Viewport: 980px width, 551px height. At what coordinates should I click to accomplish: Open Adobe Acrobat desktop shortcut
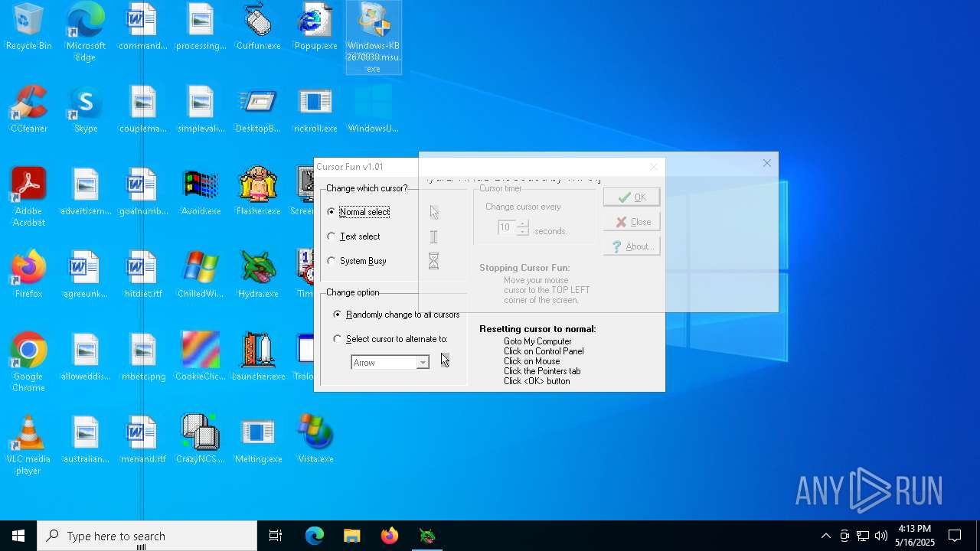tap(28, 197)
